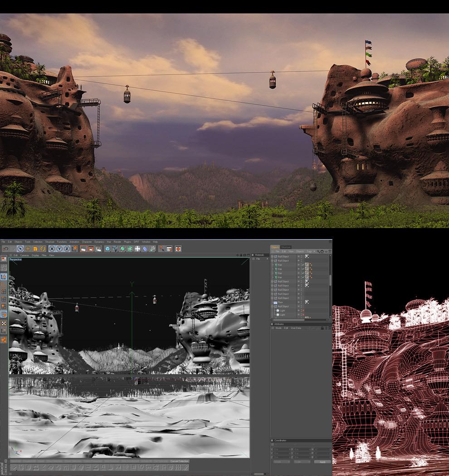Screen dimensions: 449x476
Task: Open the Animation menu
Action: (x=74, y=242)
